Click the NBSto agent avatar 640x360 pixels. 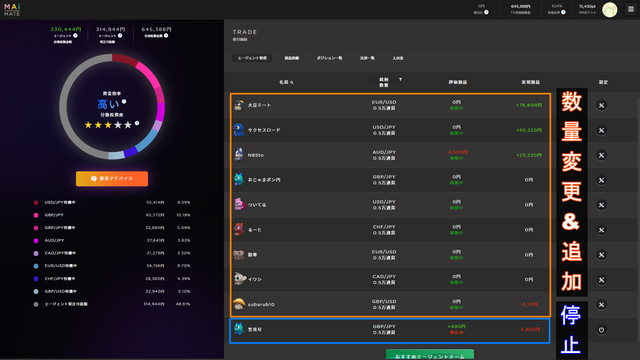tap(239, 155)
